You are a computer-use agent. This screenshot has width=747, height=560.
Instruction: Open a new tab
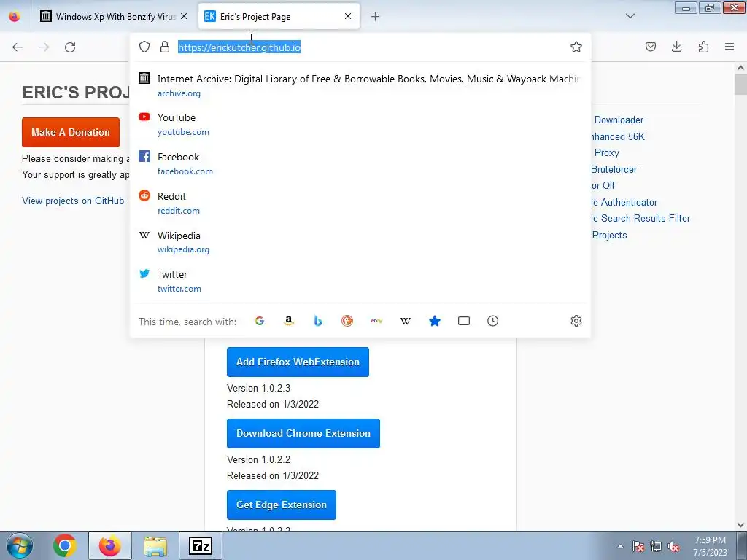pyautogui.click(x=376, y=17)
